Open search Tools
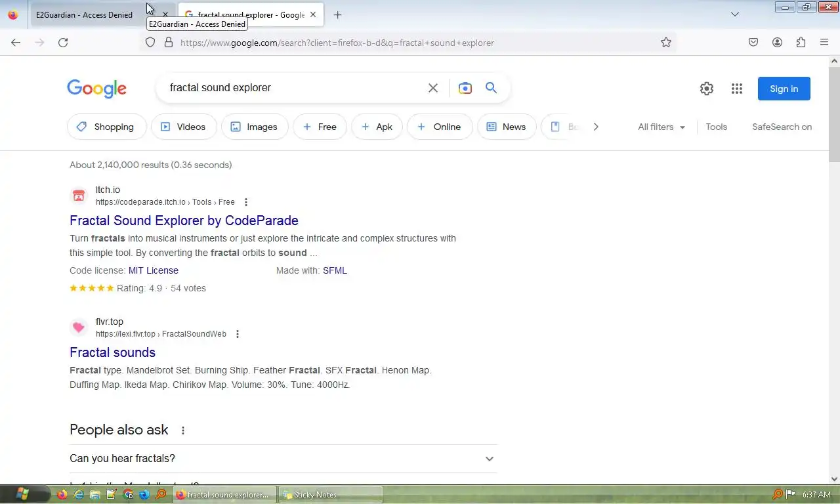This screenshot has height=504, width=840. coord(716,127)
